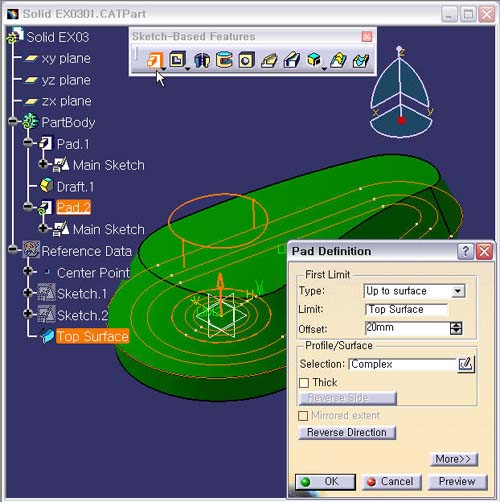This screenshot has width=500, height=502.
Task: Select the Pad tool icon
Action: tap(155, 61)
